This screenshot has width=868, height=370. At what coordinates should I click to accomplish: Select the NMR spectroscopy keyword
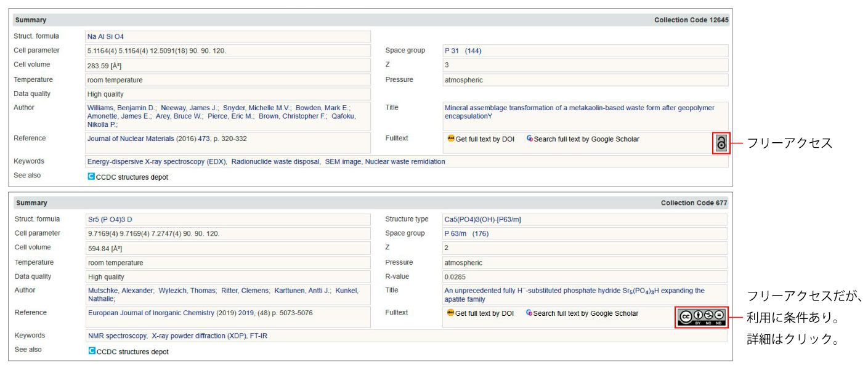[117, 336]
